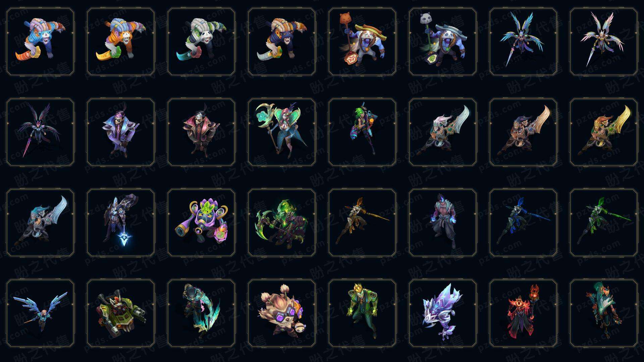Viewport: 644px width, 362px height.
Task: Select the green haired character with gun
Action: pyautogui.click(x=362, y=132)
